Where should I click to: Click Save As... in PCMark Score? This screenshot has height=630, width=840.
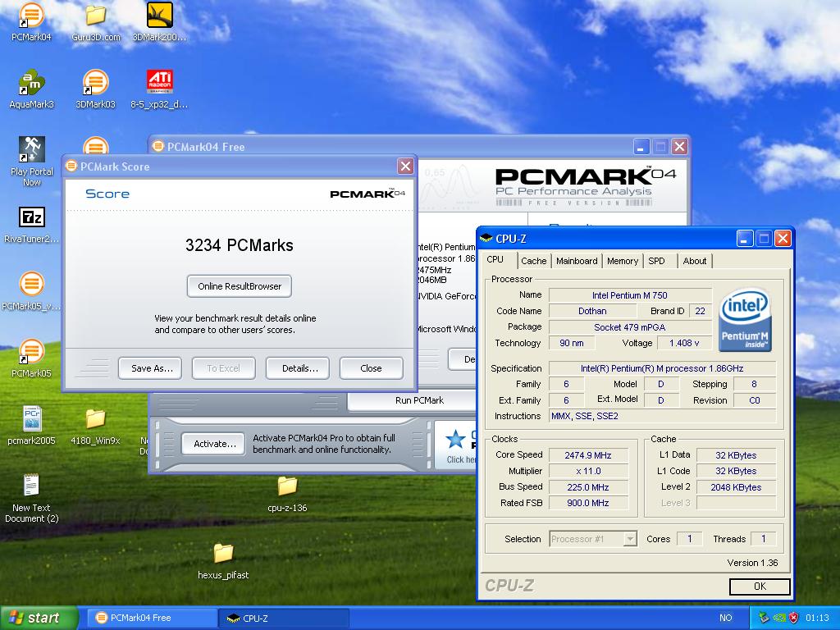150,368
